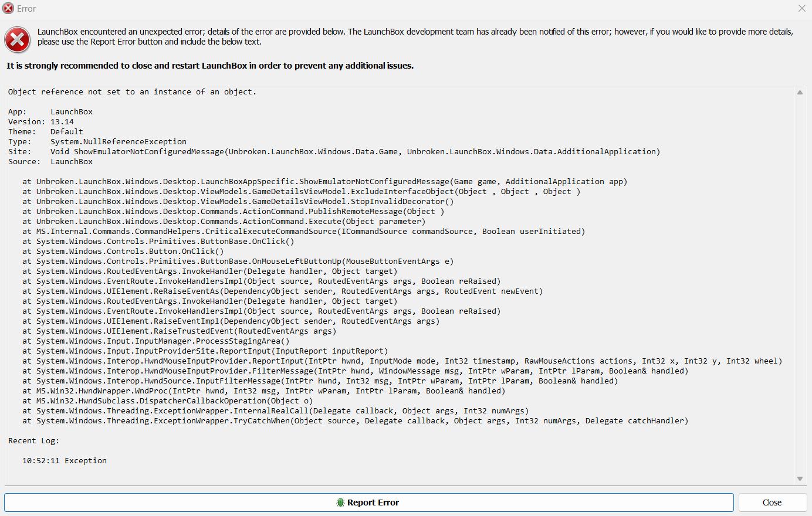
Task: Click the 'Recent Log:' heading
Action: coord(34,441)
